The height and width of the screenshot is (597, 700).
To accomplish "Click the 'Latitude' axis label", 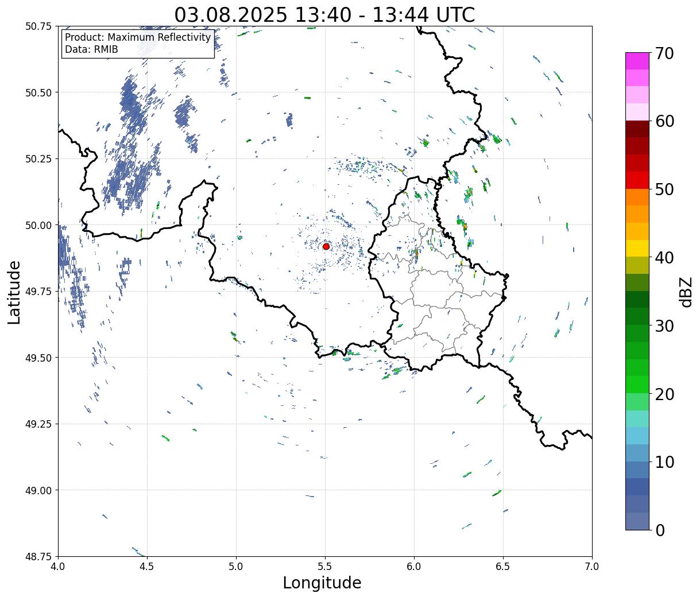I will pos(14,292).
